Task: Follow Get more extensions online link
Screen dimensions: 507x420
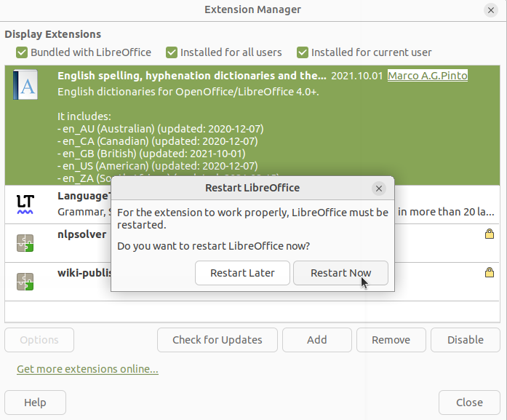Action: 87,369
